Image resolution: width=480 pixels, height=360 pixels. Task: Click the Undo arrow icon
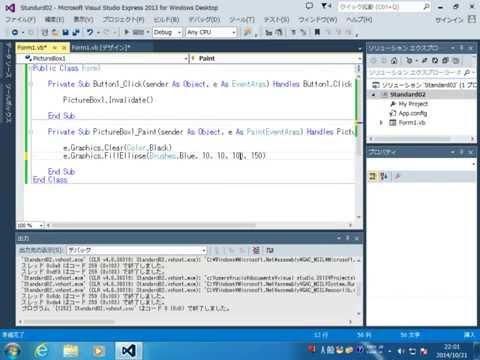pyautogui.click(x=90, y=32)
